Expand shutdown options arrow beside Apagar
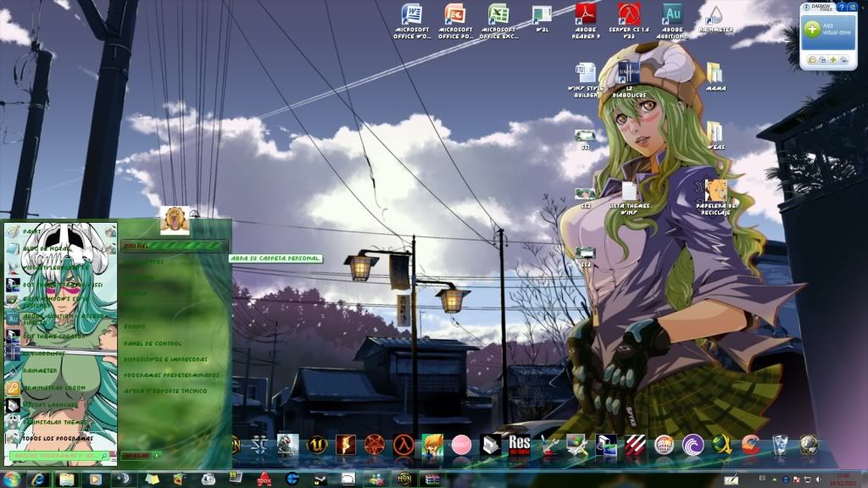The height and width of the screenshot is (488, 868). pyautogui.click(x=157, y=456)
